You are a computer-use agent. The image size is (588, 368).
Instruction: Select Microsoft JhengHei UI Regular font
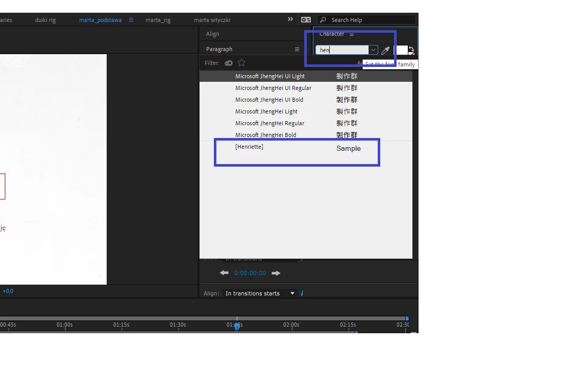pyautogui.click(x=306, y=88)
